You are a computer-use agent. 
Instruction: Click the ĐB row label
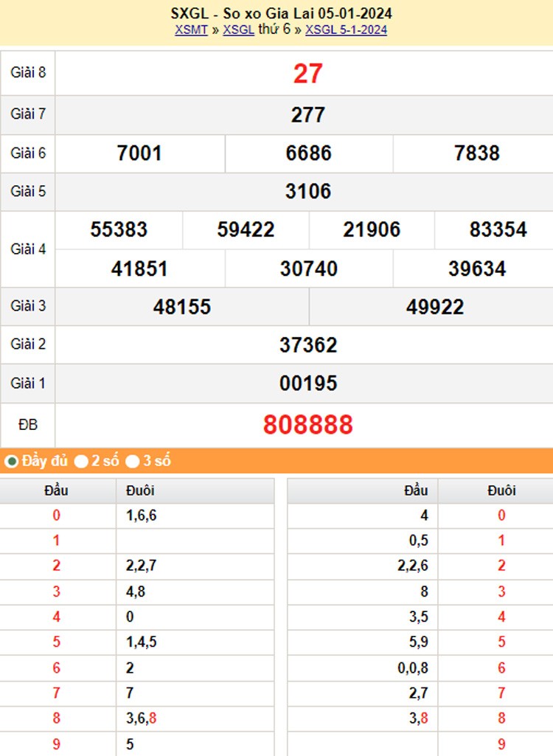point(28,425)
